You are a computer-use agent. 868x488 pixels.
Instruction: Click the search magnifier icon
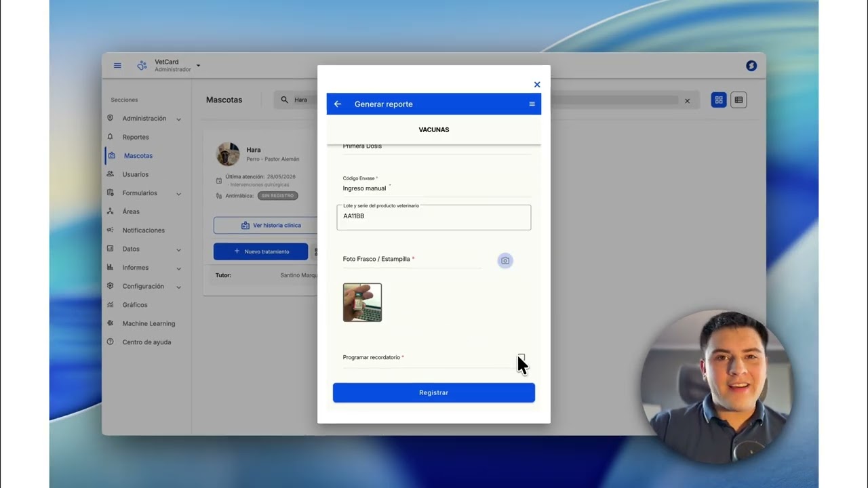point(285,100)
